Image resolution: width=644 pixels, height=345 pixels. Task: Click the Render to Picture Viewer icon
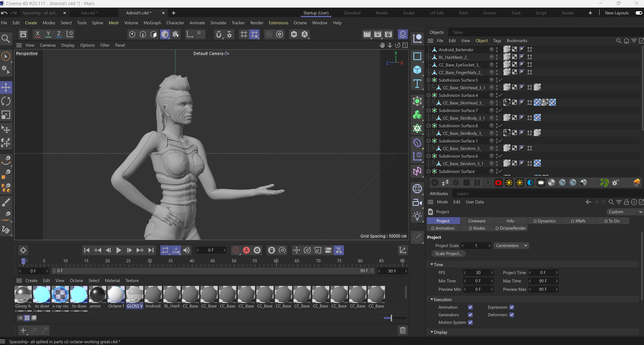(x=378, y=34)
